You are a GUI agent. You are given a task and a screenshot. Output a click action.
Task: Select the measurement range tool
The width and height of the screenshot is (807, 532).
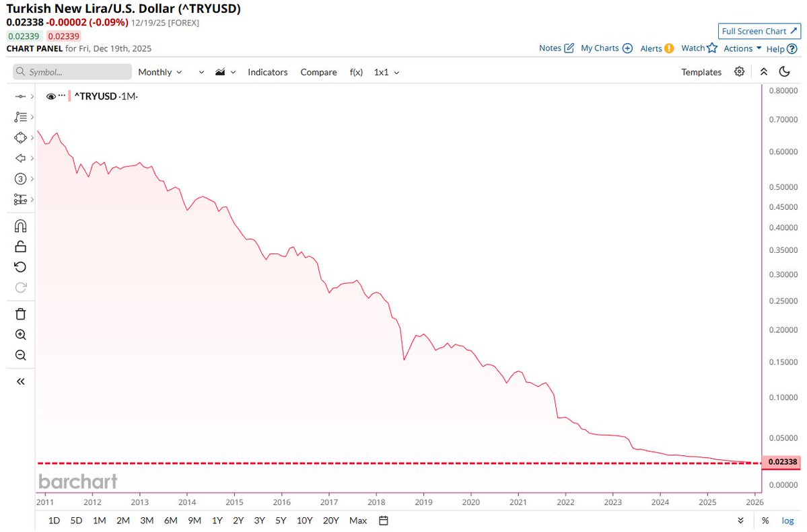point(20,200)
